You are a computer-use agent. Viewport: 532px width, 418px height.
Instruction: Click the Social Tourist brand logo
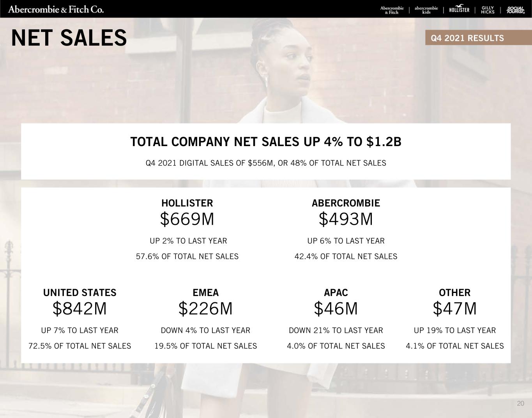pyautogui.click(x=515, y=10)
